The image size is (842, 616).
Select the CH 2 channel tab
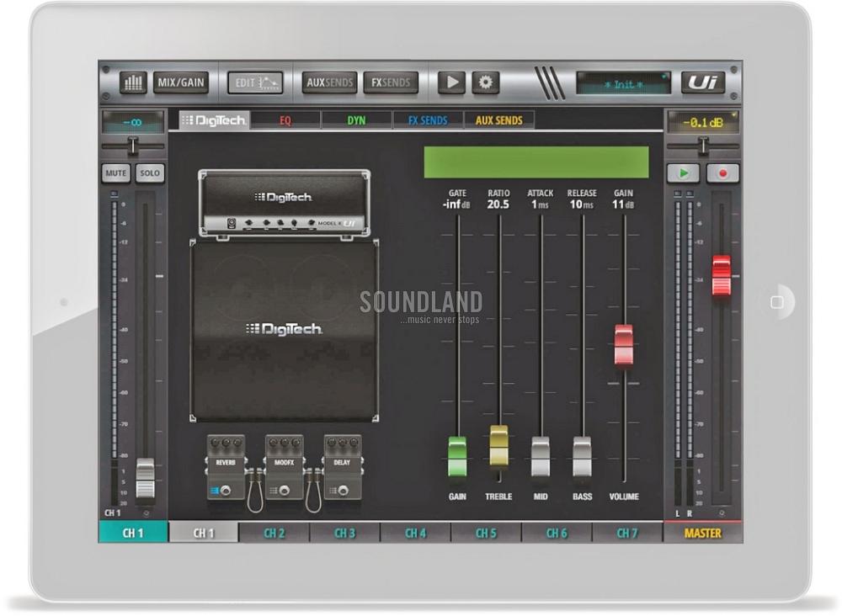[x=274, y=533]
